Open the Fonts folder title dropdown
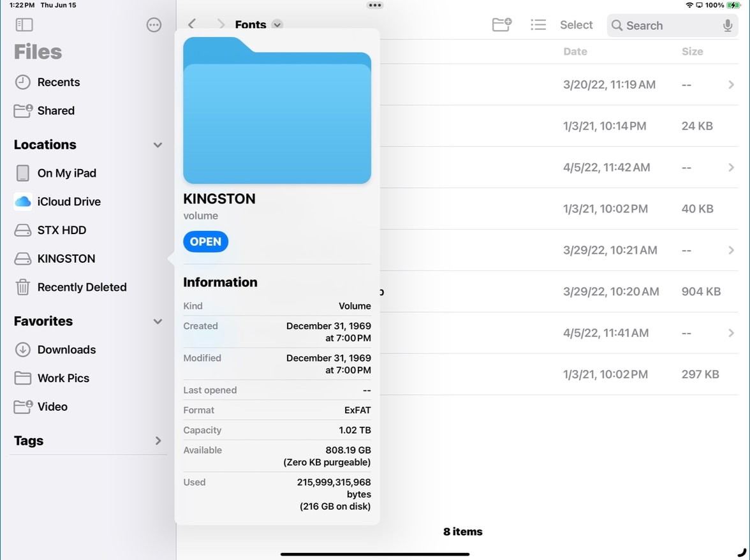 tap(277, 24)
